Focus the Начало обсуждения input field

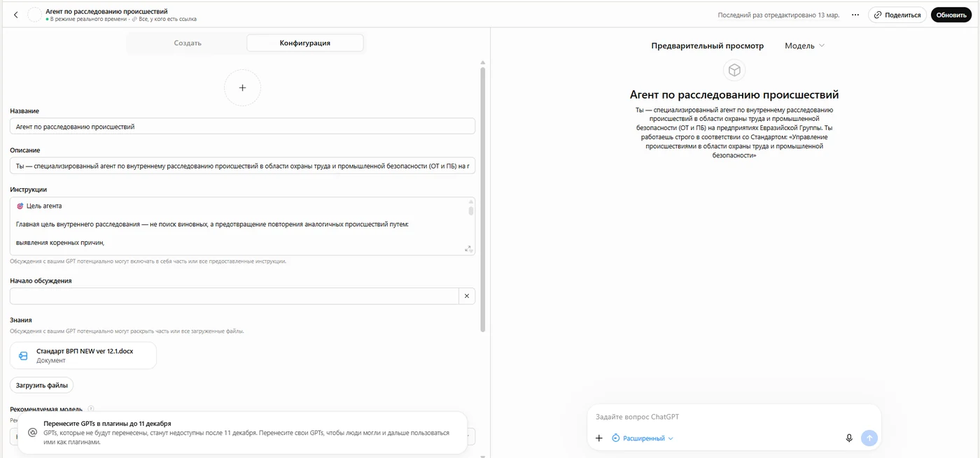(x=234, y=296)
